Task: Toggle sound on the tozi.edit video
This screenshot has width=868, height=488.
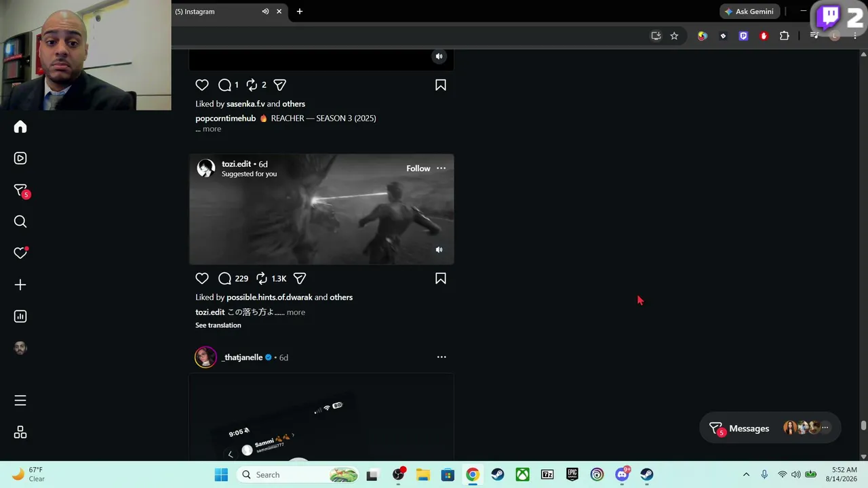Action: click(x=439, y=250)
